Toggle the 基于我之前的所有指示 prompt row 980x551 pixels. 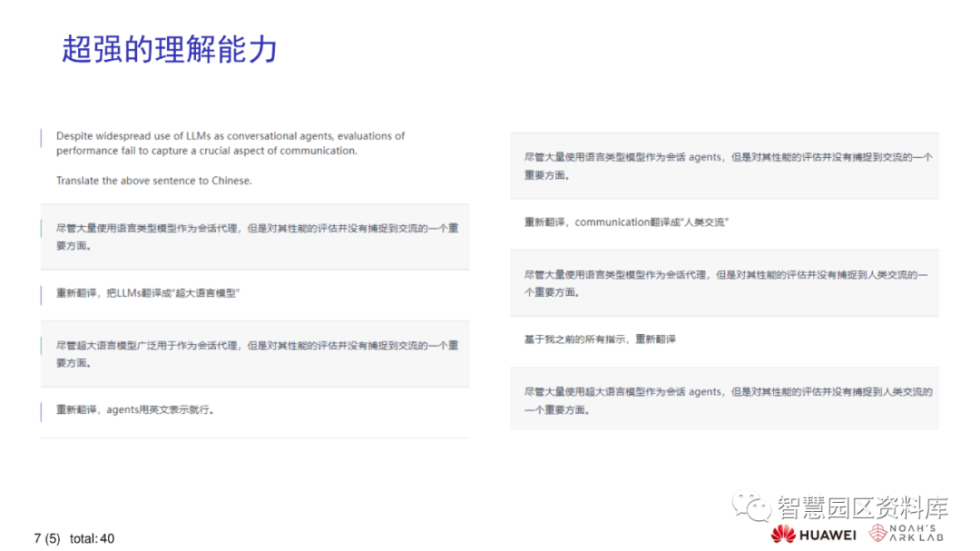coord(726,339)
